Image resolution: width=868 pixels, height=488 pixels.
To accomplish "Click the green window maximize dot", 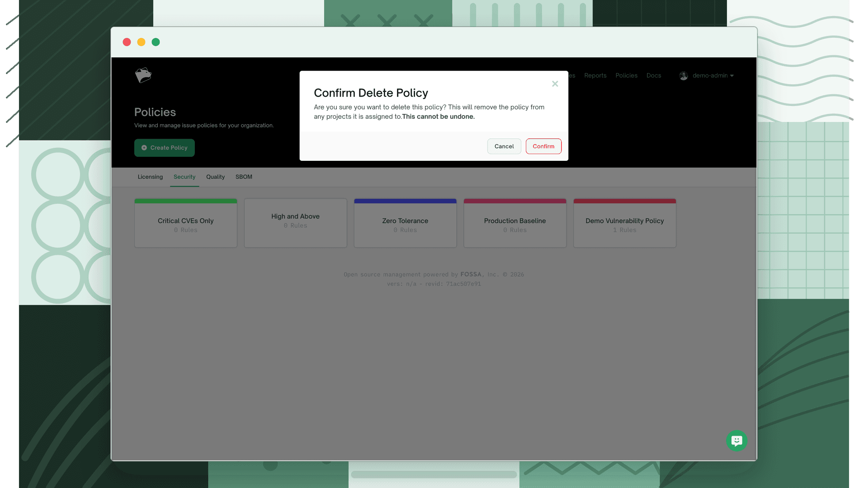I will [x=156, y=42].
